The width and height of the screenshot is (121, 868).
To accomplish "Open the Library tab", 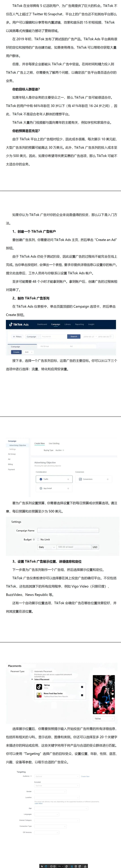I will (x=68, y=324).
